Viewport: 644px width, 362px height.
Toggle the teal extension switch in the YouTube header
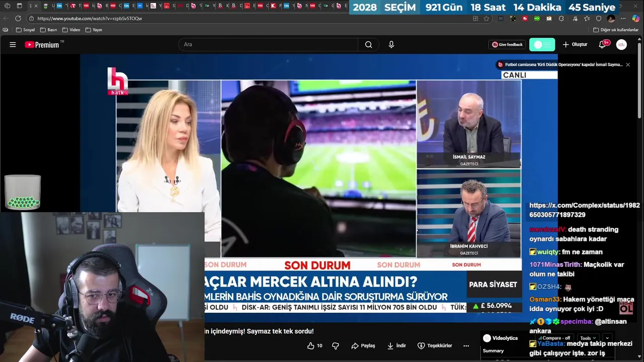pyautogui.click(x=542, y=44)
